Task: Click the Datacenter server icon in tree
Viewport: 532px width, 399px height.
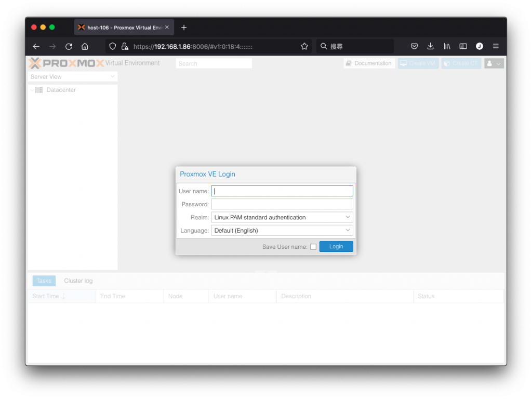Action: 39,90
